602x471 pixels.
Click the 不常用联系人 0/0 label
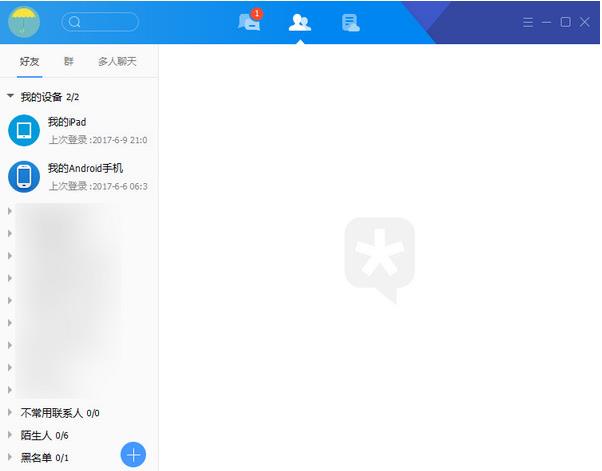pos(60,413)
